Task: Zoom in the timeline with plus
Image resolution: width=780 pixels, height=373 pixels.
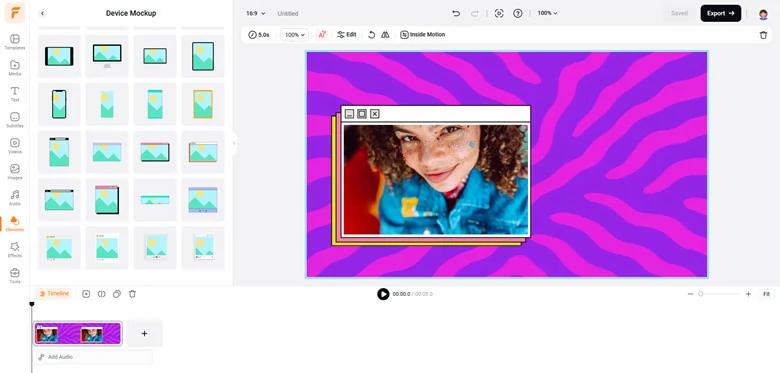Action: 748,294
